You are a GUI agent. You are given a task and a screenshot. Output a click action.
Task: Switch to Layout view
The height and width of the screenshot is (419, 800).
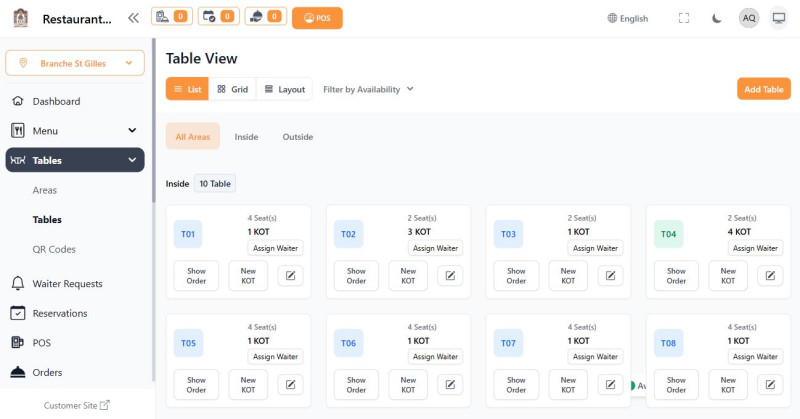coord(284,89)
